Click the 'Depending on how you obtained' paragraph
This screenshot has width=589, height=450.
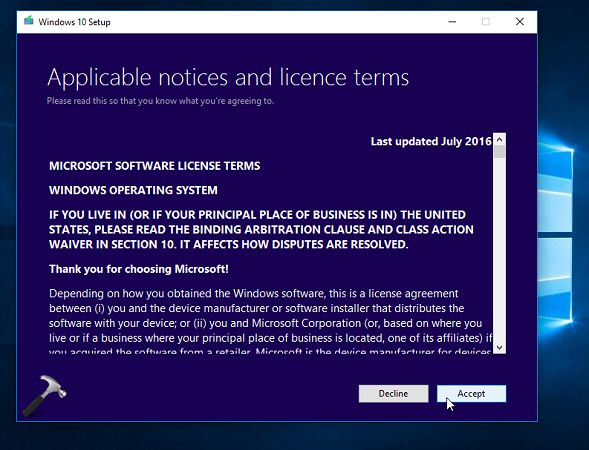point(270,322)
